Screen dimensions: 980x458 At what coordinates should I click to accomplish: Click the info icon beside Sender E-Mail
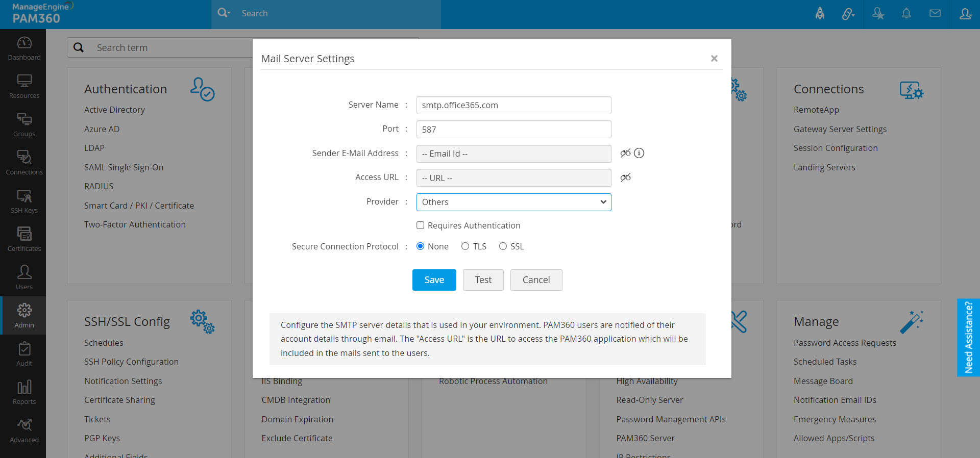pos(639,153)
